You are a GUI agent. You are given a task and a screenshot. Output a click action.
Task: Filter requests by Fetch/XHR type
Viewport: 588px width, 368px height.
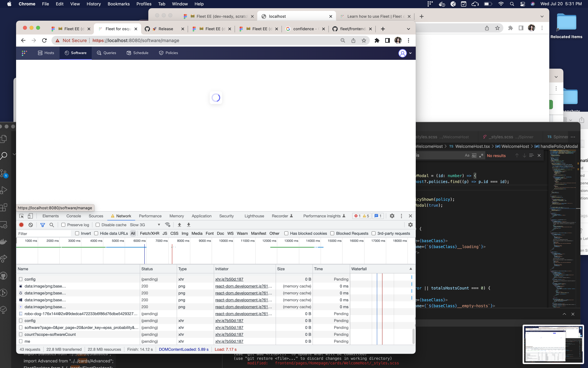pos(149,233)
